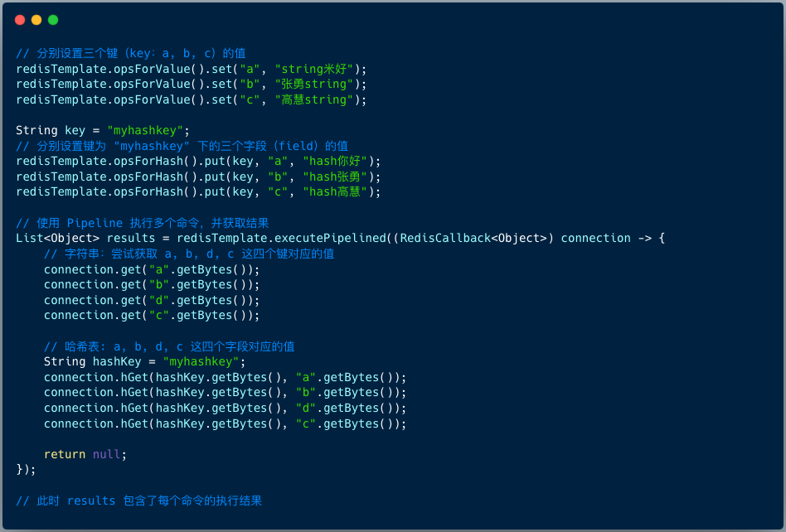Click the red close window dot
Image resolution: width=786 pixels, height=532 pixels.
[x=20, y=20]
